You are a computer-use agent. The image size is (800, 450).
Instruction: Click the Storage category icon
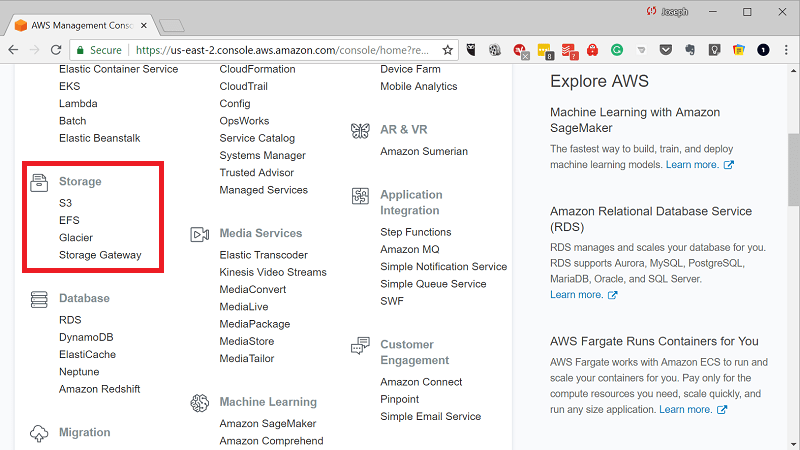(x=39, y=183)
